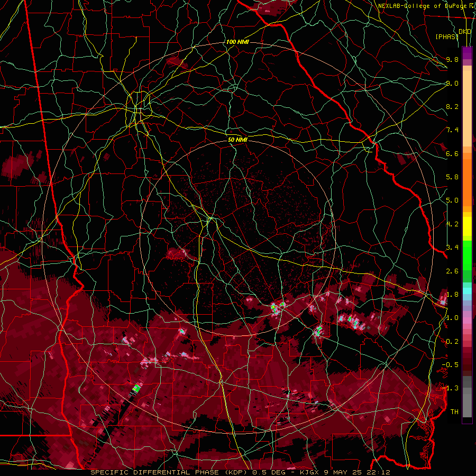
Task: Select the 0.2 legend value
Action: (452, 341)
